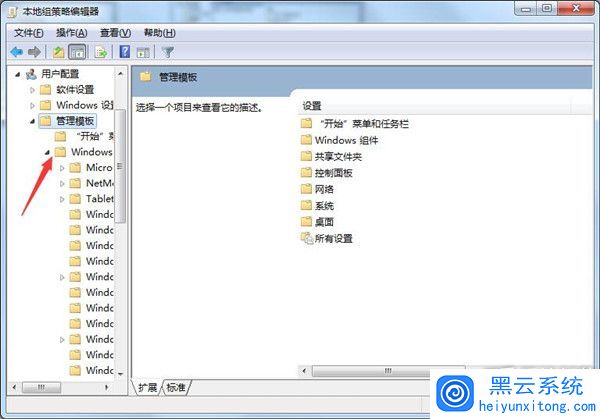Toggle the show/hide console tree icon
600x419 pixels.
[x=77, y=52]
